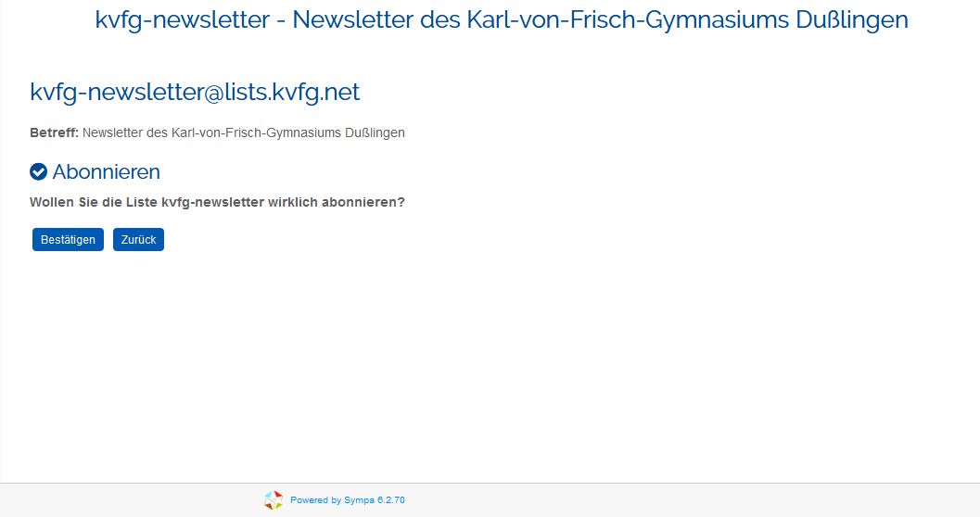This screenshot has width=980, height=517.
Task: Click the version number 6.2.70 in the footer
Action: (x=390, y=500)
